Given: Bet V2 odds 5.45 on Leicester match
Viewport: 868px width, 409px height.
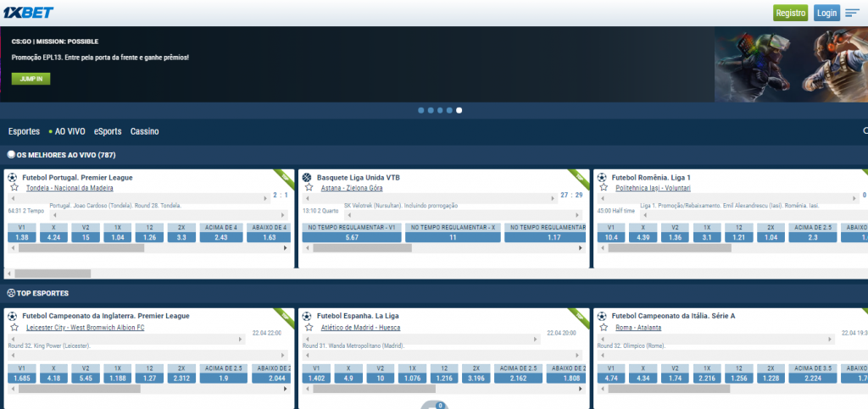Looking at the screenshot, I should pos(86,379).
